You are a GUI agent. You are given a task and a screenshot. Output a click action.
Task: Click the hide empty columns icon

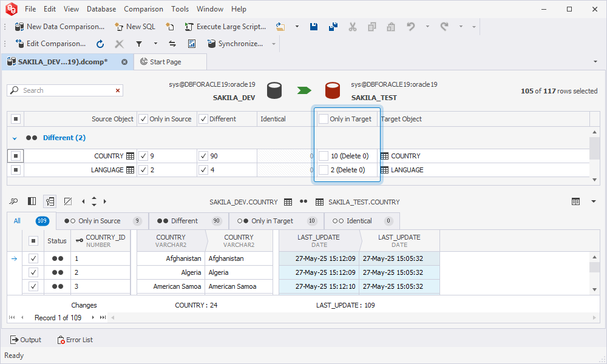tap(68, 201)
